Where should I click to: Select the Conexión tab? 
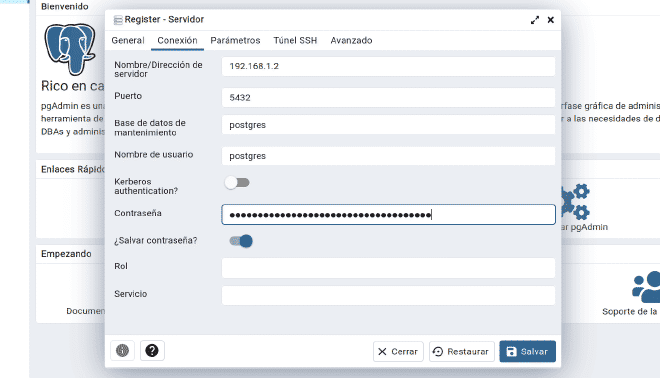(x=177, y=40)
